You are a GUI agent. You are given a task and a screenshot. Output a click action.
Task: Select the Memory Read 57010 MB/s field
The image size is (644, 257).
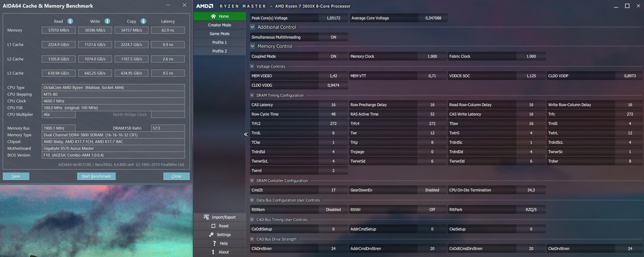(x=58, y=30)
